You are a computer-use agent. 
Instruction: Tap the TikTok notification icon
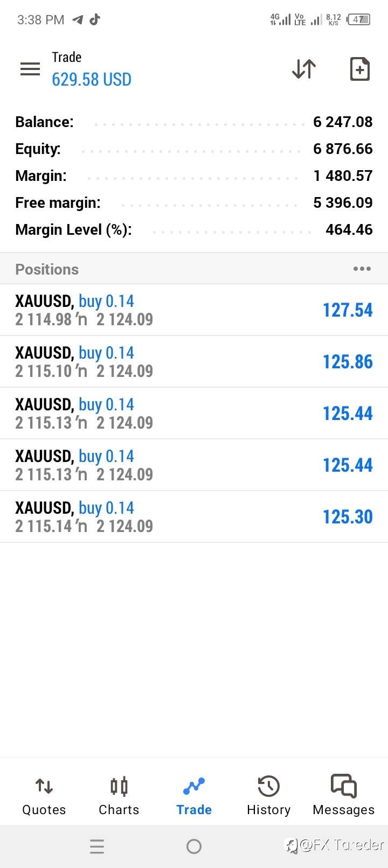point(95,20)
